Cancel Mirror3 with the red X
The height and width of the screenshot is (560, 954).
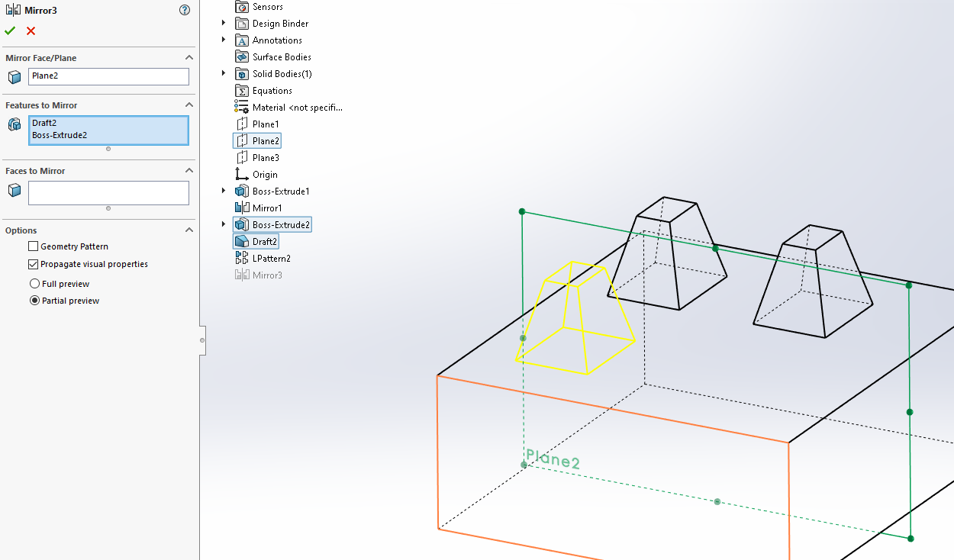click(x=31, y=31)
